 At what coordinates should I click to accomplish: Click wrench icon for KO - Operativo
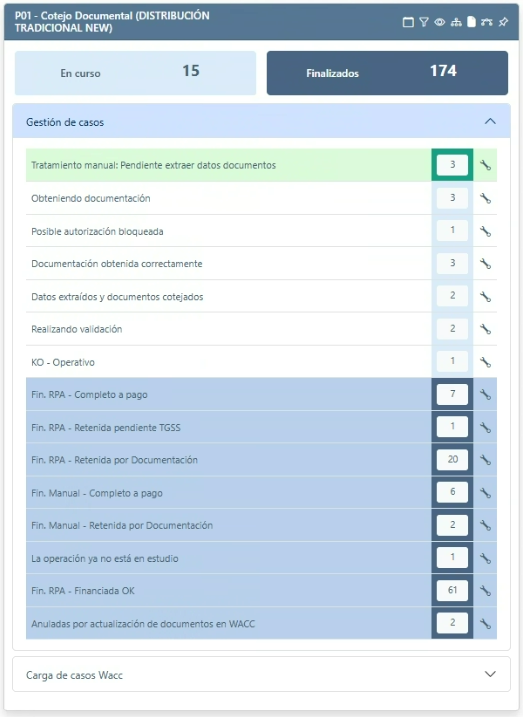click(486, 363)
